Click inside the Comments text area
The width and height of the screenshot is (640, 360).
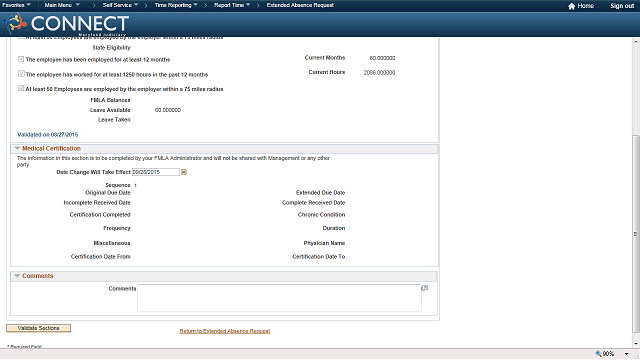pos(279,298)
